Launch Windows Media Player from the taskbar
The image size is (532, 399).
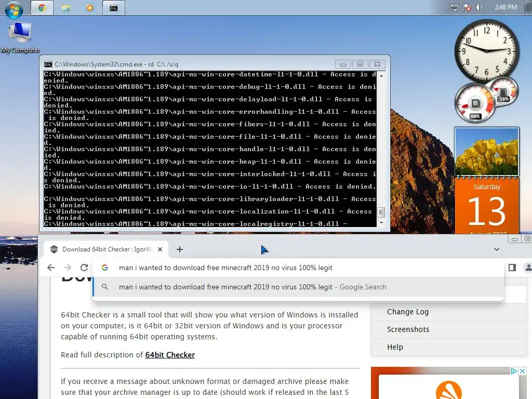click(89, 8)
